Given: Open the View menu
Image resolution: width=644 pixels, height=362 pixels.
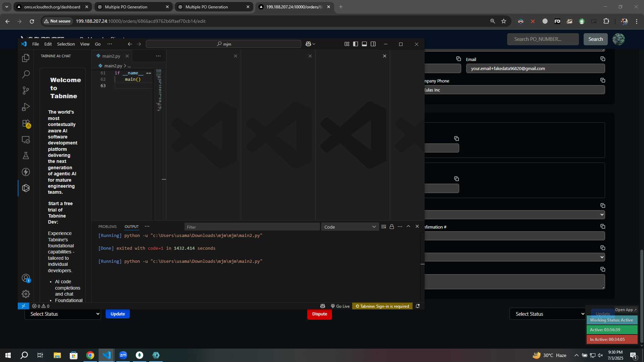Looking at the screenshot, I should (85, 44).
